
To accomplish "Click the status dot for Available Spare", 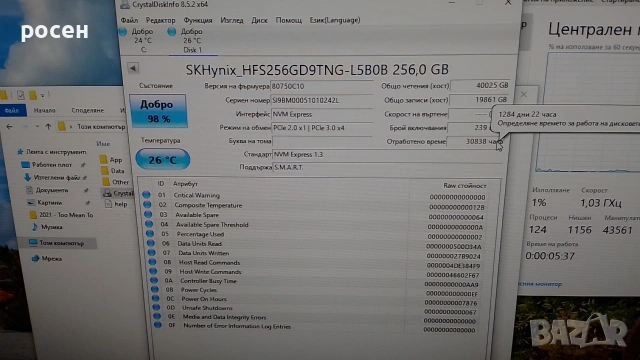I will tap(148, 214).
